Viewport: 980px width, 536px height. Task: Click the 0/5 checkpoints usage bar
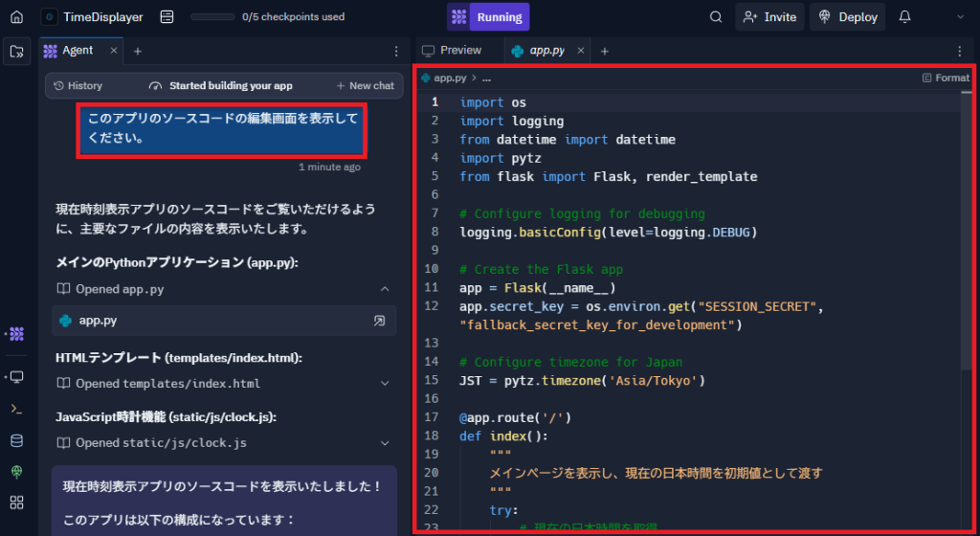click(212, 17)
